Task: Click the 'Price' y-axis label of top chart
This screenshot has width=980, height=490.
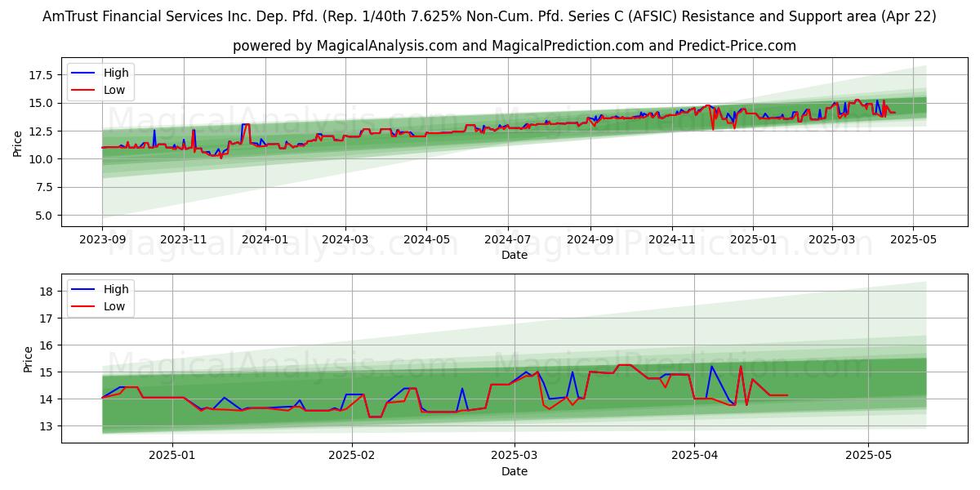Action: (18, 143)
